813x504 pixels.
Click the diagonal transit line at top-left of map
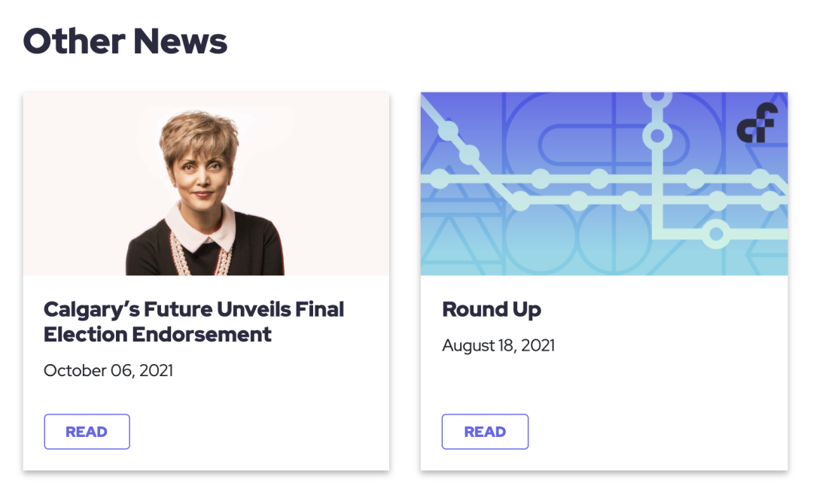point(456,139)
